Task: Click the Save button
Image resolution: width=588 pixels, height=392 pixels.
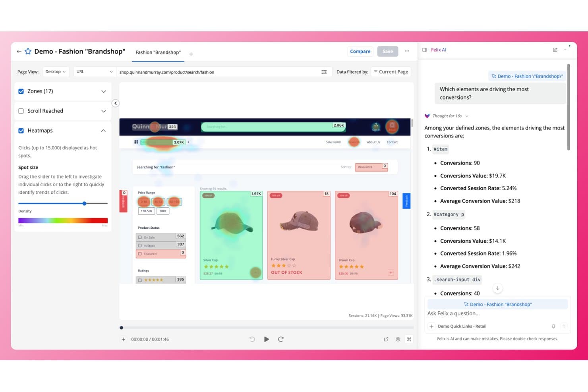Action: (x=387, y=51)
